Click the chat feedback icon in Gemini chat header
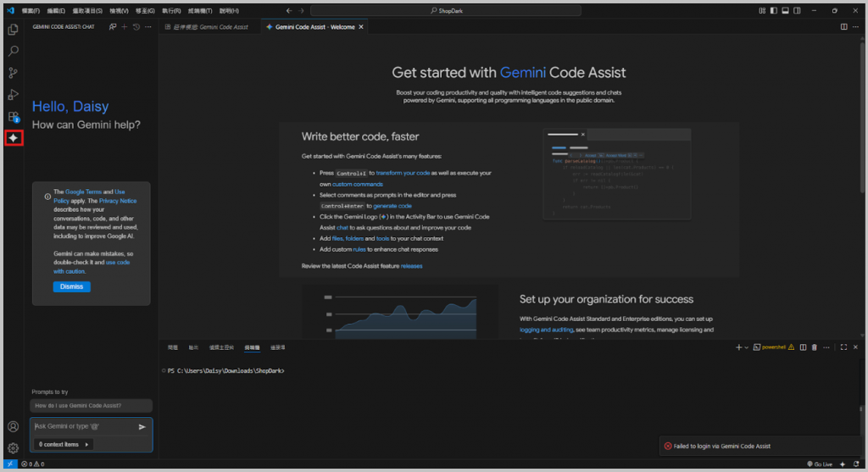 tap(113, 26)
